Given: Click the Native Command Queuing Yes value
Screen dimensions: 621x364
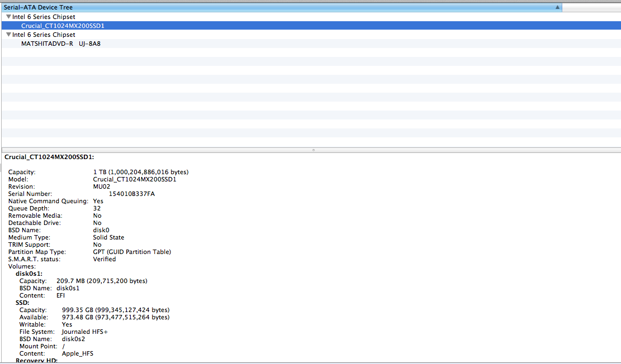Looking at the screenshot, I should [98, 201].
